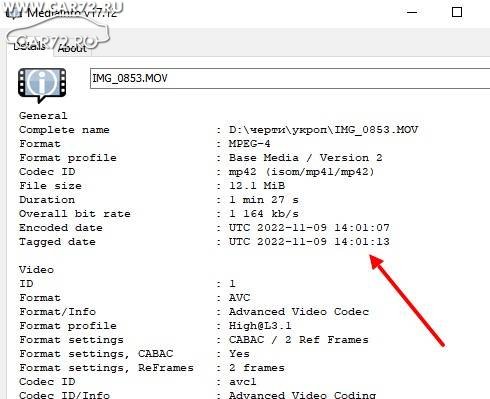Select the 'General' section heading
490x399 pixels.
43,116
